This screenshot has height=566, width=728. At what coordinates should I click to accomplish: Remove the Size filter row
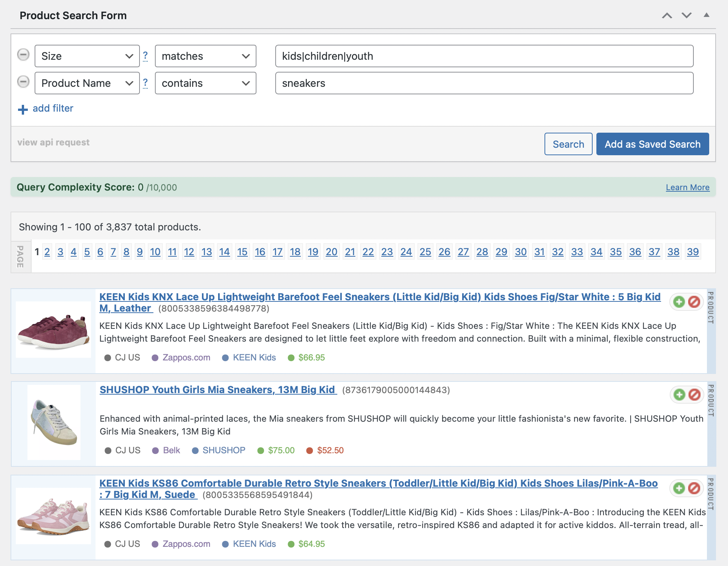[23, 55]
